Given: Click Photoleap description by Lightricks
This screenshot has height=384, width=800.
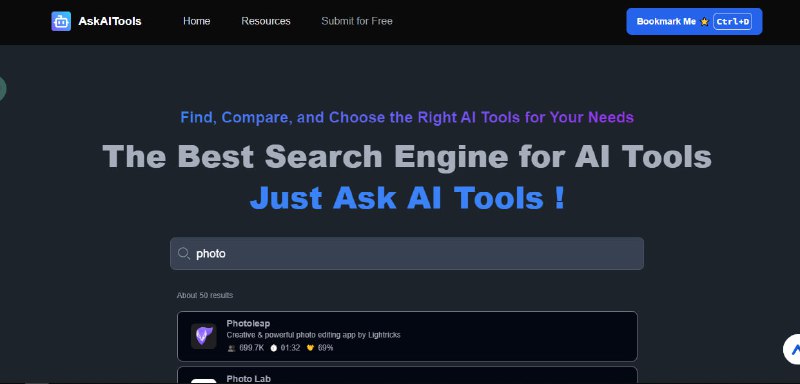Looking at the screenshot, I should click(313, 335).
